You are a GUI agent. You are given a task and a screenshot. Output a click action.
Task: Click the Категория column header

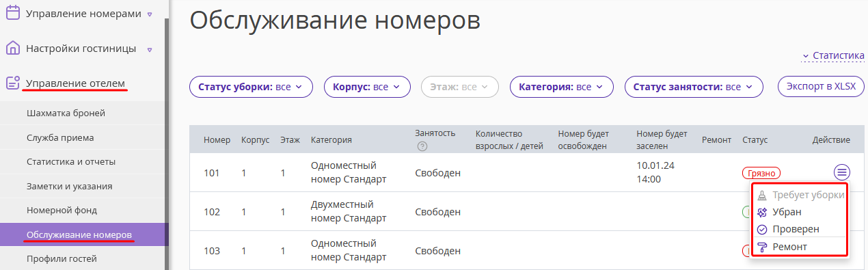pos(331,140)
